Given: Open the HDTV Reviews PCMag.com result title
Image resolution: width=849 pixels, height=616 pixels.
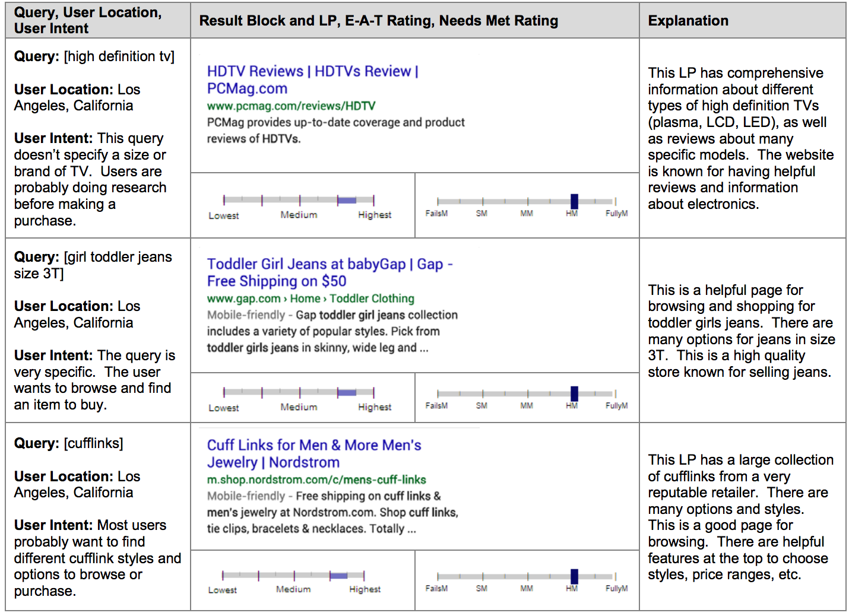Looking at the screenshot, I should coord(312,80).
